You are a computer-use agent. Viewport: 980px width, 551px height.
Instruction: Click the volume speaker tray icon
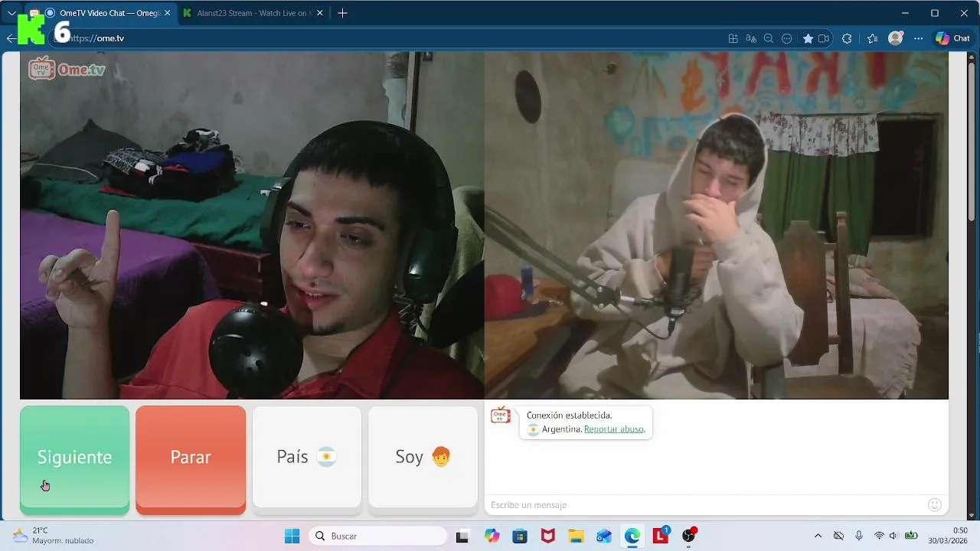click(x=893, y=536)
